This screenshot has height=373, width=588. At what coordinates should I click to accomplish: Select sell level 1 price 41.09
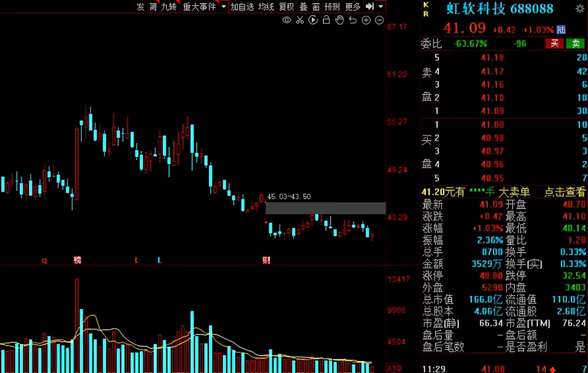(492, 111)
